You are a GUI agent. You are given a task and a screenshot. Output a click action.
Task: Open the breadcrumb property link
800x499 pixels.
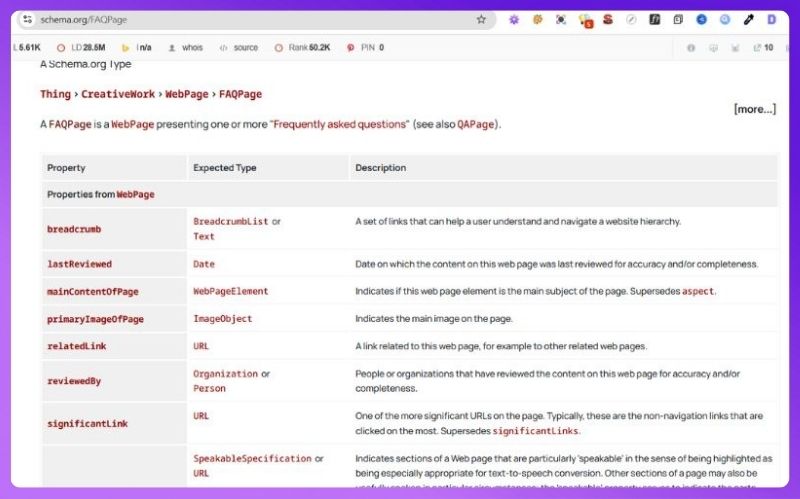(x=74, y=229)
